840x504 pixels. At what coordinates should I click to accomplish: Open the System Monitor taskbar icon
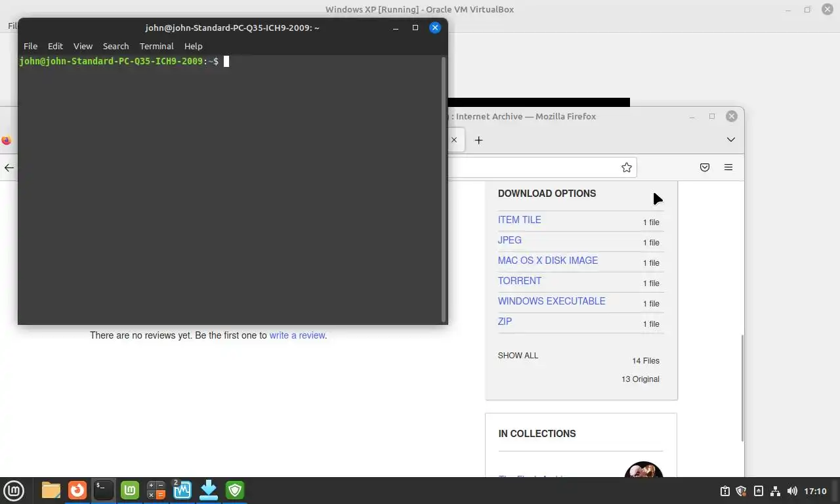(x=182, y=490)
